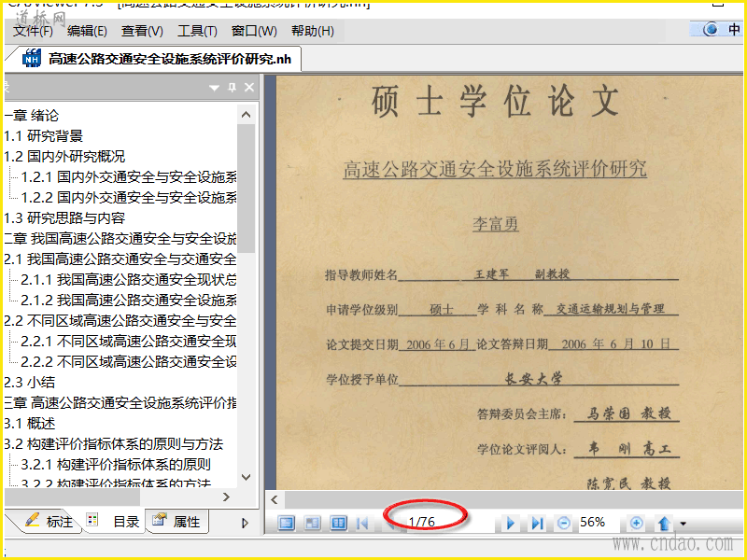Screen dimensions: 747x560
Task: Click the blue globe icon at top right
Action: [x=711, y=30]
